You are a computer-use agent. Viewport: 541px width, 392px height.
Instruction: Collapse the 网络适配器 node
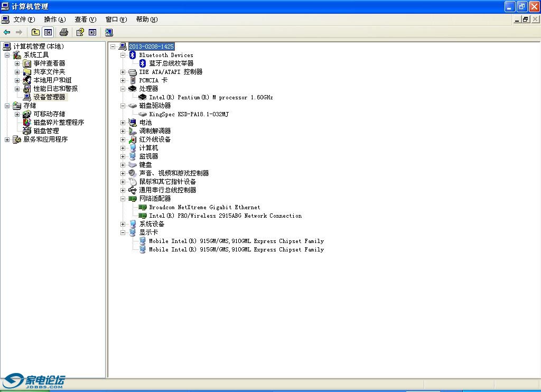coord(123,199)
